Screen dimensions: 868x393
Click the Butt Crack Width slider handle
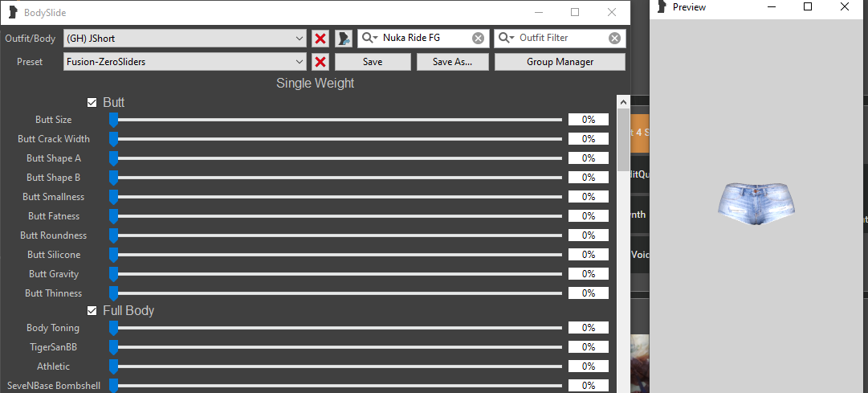[x=113, y=139]
